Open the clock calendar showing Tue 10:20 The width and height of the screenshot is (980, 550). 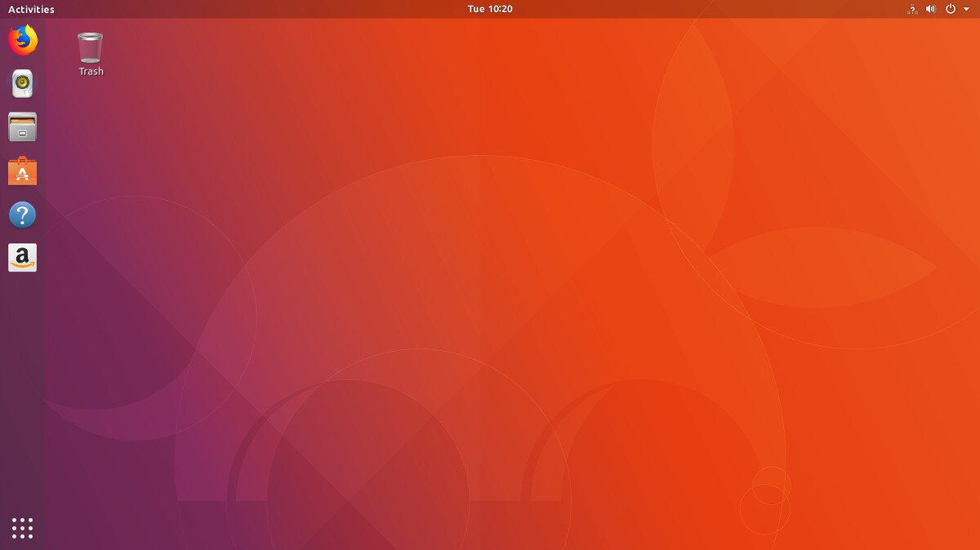pyautogui.click(x=490, y=9)
